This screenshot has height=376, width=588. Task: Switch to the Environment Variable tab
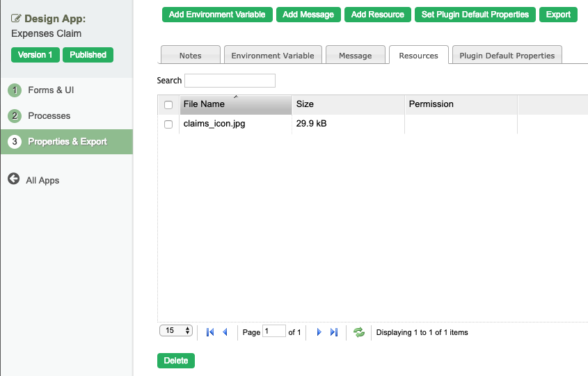273,56
